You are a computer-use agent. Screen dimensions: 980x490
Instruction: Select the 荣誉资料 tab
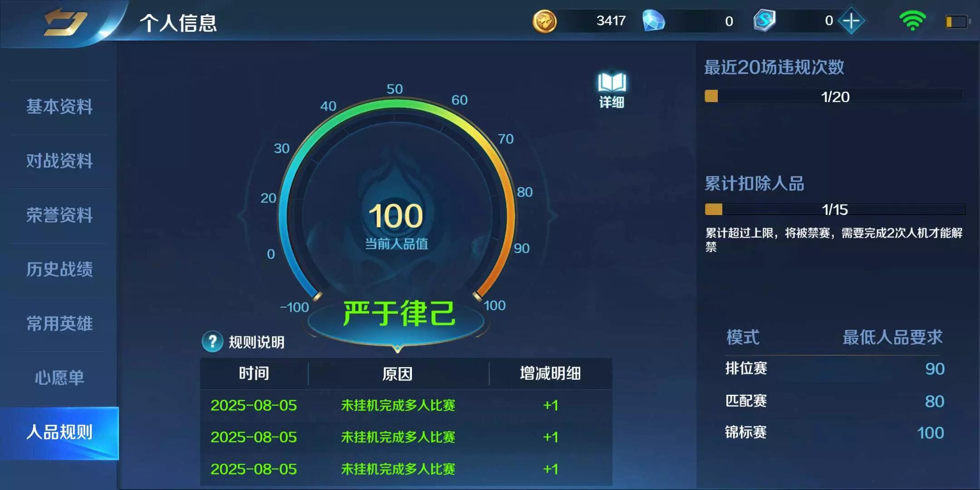coord(59,215)
